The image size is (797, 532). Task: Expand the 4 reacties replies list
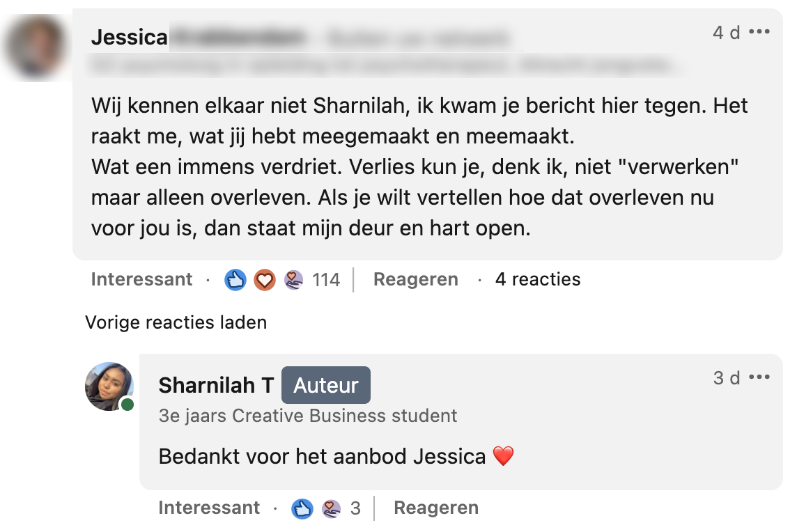point(537,280)
